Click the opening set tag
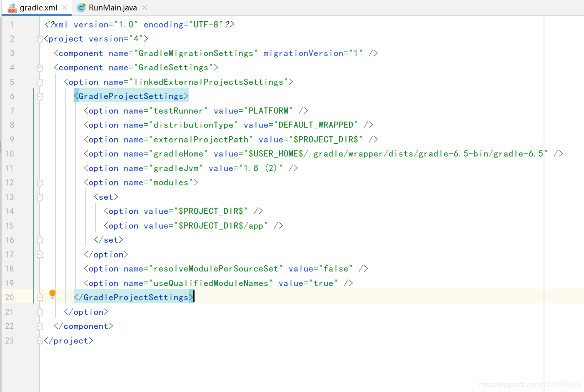The height and width of the screenshot is (392, 584). pyautogui.click(x=106, y=197)
